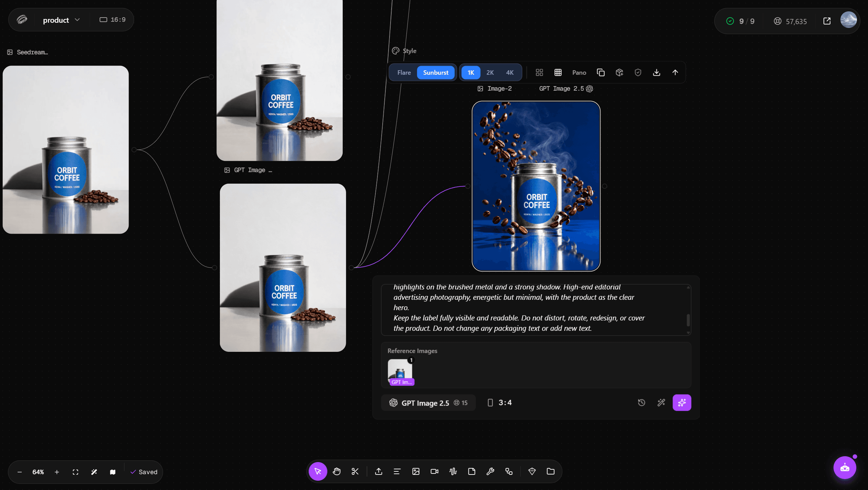Open the 16:9 canvas ratio selector
This screenshot has height=490, width=868.
click(113, 20)
